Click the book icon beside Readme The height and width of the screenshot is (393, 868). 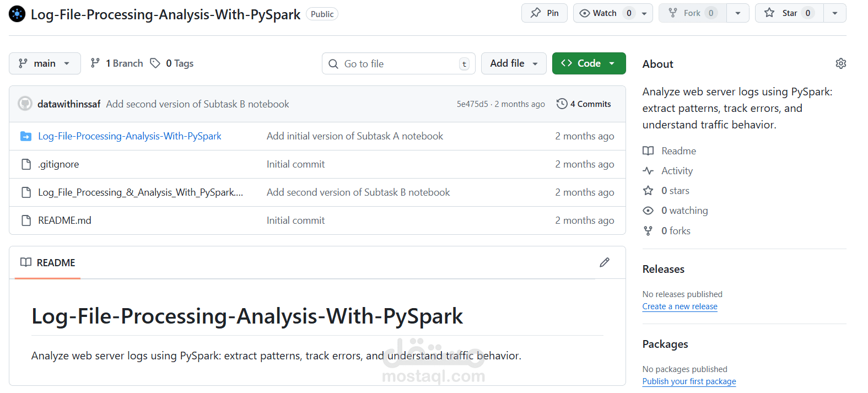pos(648,151)
